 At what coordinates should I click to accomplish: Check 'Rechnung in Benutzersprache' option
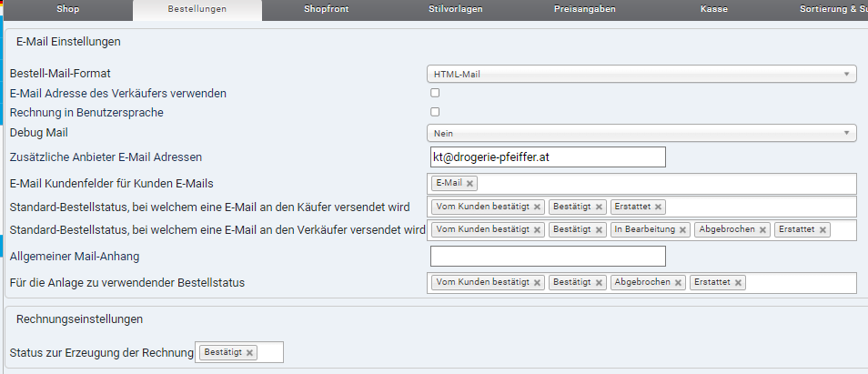(x=435, y=112)
